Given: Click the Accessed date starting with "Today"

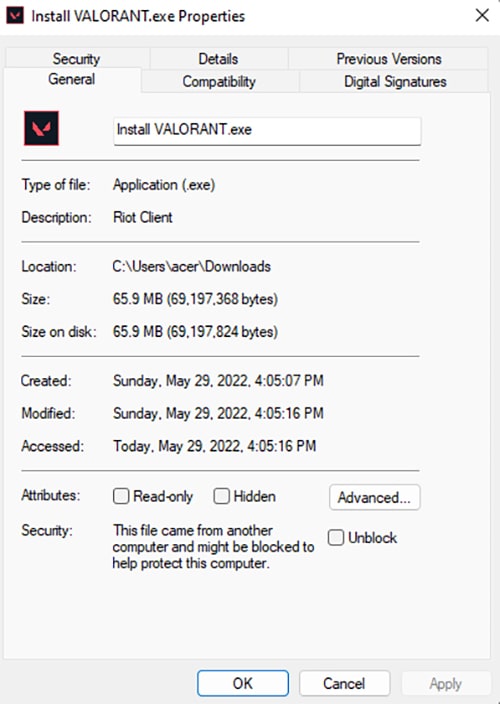Looking at the screenshot, I should (215, 446).
